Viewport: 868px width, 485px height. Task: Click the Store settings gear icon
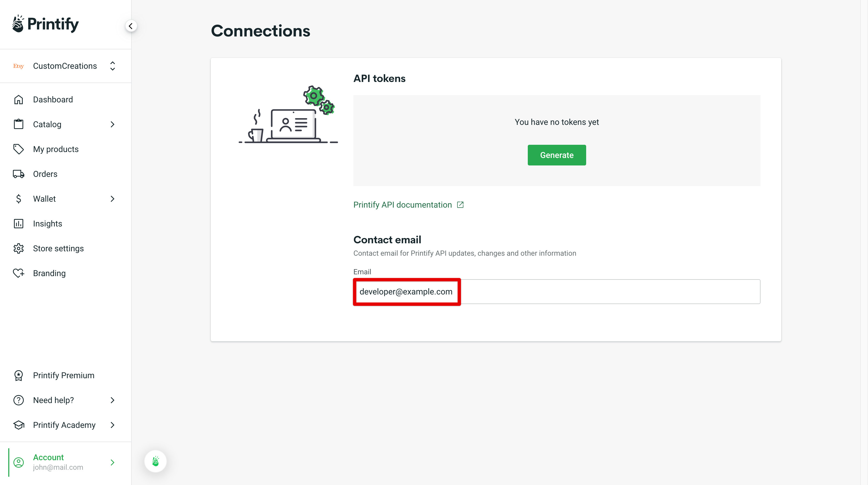19,248
